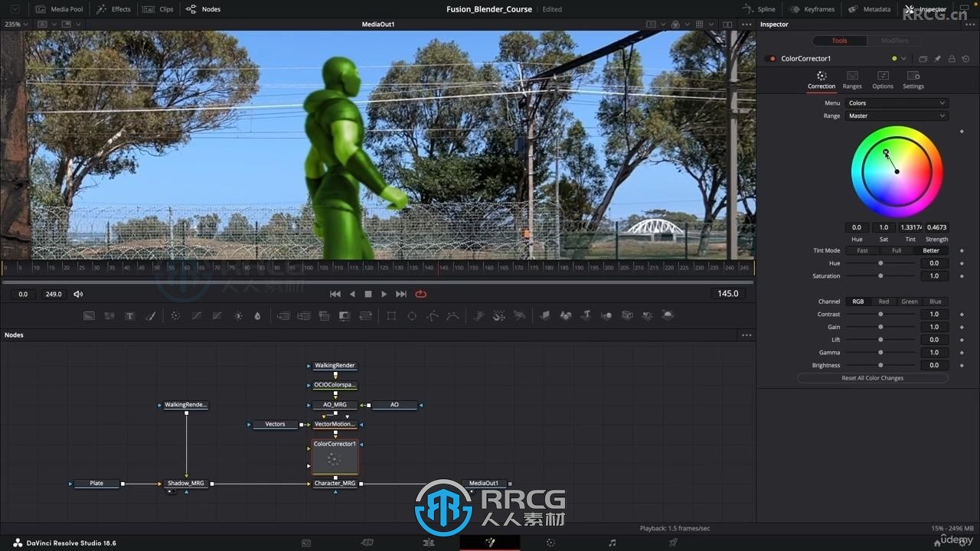Image resolution: width=980 pixels, height=551 pixels.
Task: Select the Green channel
Action: (x=910, y=302)
